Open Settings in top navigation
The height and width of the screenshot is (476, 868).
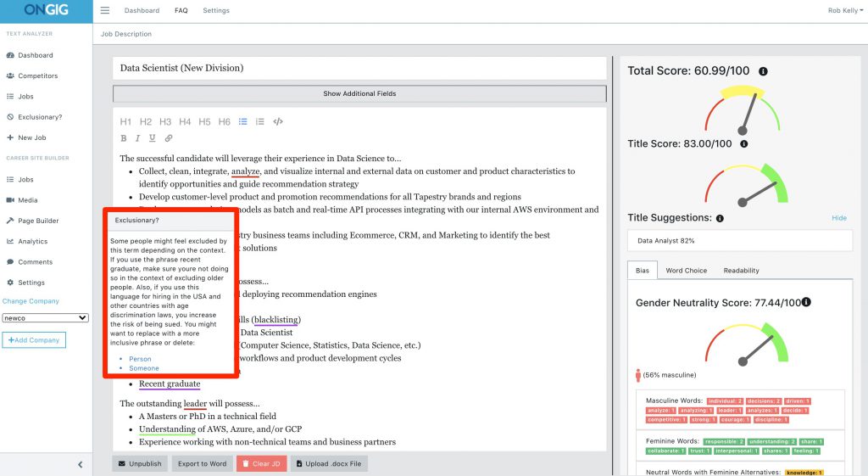click(x=216, y=10)
